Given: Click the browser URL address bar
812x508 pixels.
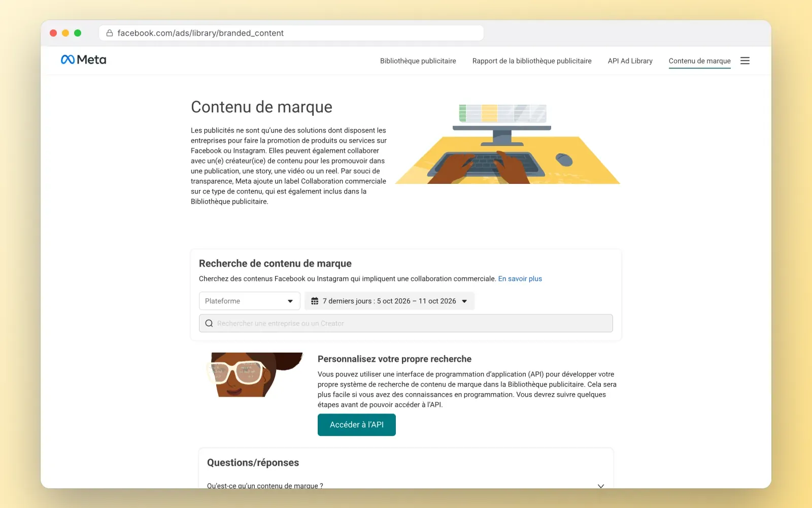Looking at the screenshot, I should tap(291, 33).
